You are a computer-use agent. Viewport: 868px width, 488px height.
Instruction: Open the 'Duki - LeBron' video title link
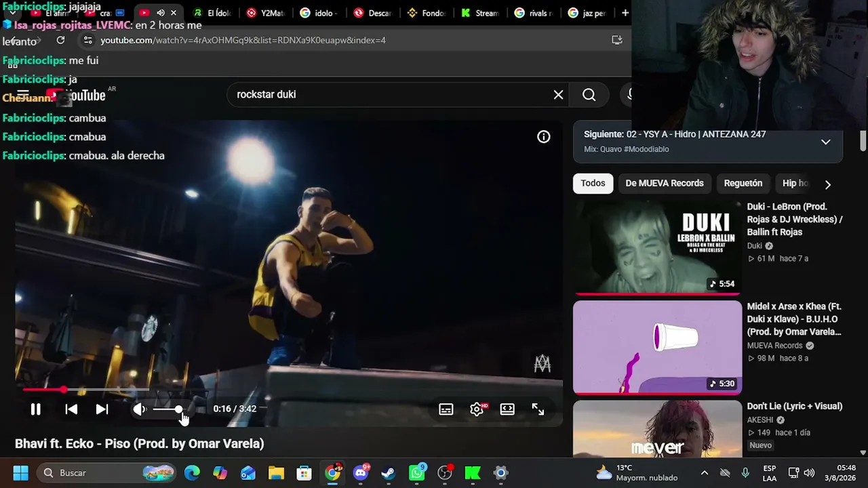(795, 219)
